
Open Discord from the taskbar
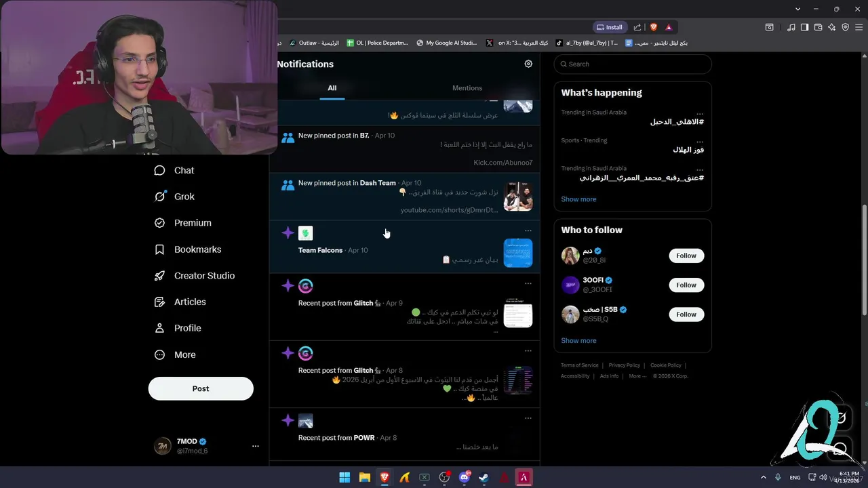click(x=465, y=477)
